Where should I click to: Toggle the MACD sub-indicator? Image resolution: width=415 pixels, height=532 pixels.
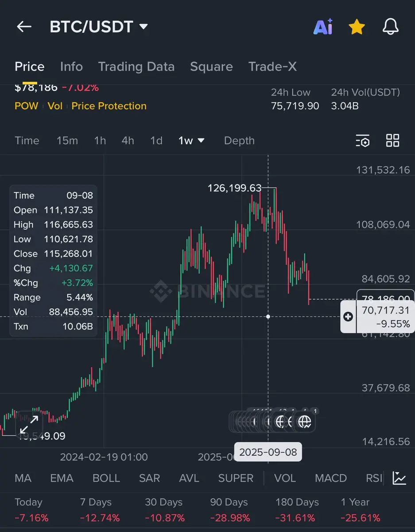click(x=331, y=478)
